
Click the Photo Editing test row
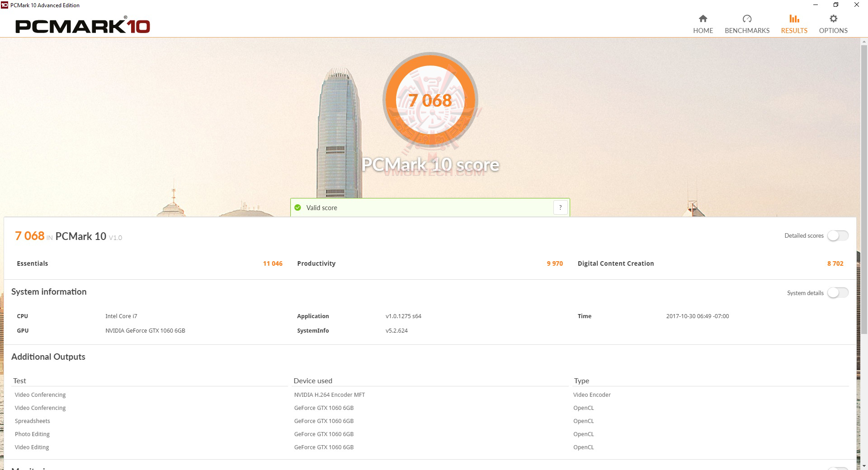32,434
